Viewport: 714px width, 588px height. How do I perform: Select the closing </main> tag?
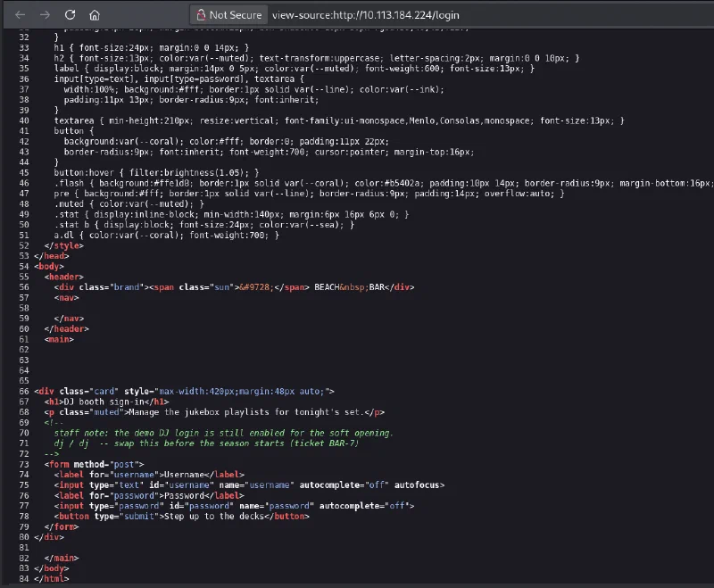[x=62, y=558]
